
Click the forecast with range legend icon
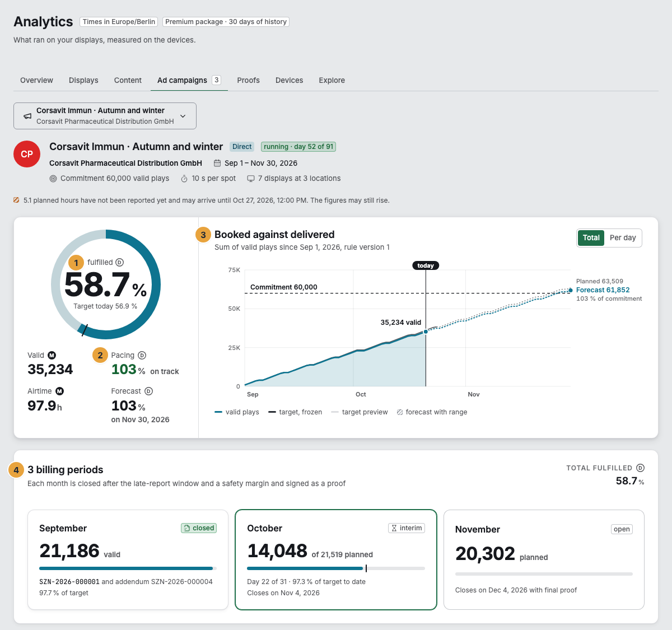point(400,412)
